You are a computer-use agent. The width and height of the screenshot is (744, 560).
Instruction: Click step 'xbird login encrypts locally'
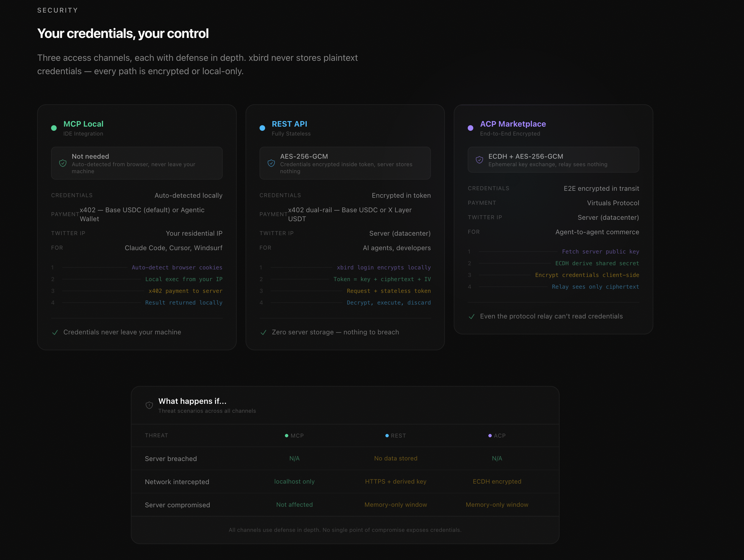(x=384, y=267)
